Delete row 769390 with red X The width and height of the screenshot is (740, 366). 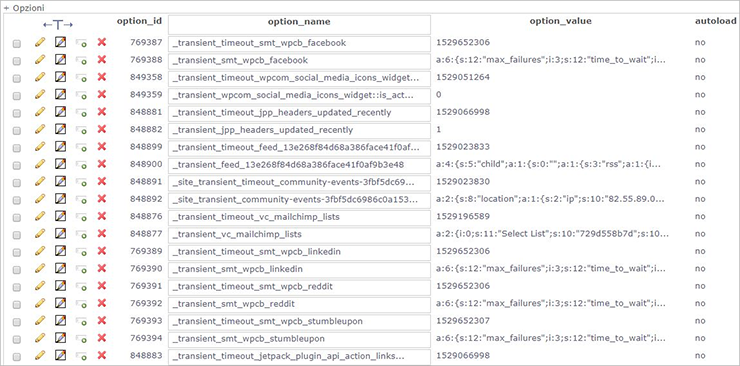click(x=101, y=268)
